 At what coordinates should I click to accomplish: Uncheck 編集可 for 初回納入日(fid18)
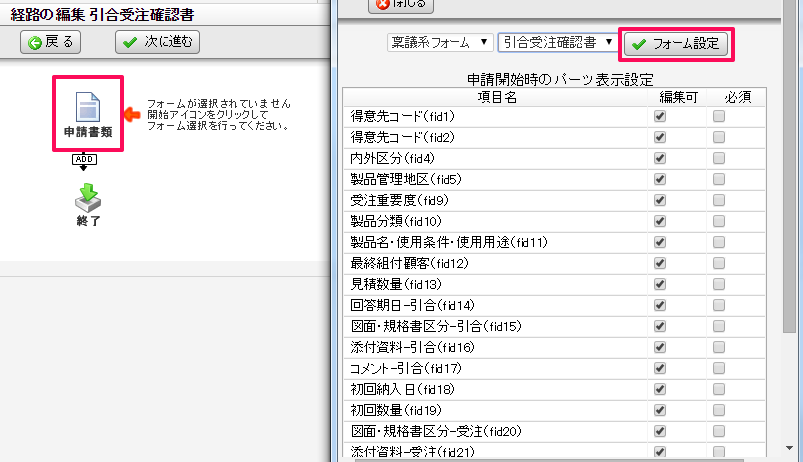click(660, 389)
